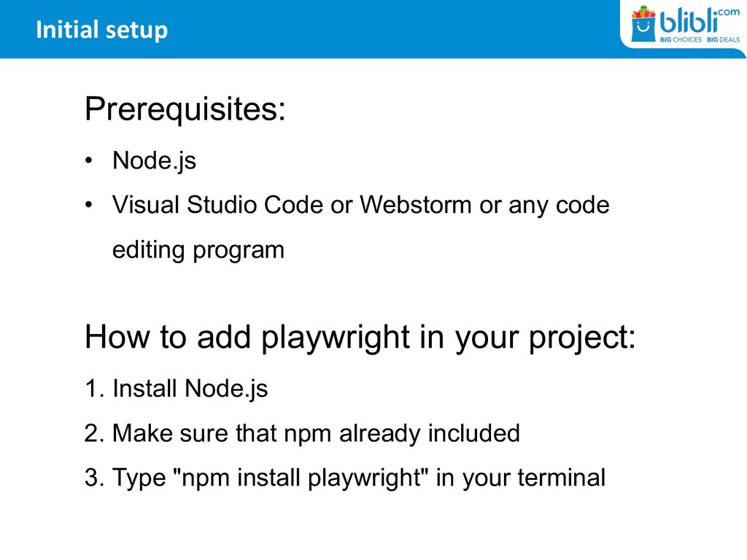Click the word Webstorm
This screenshot has width=747, height=560.
point(415,205)
